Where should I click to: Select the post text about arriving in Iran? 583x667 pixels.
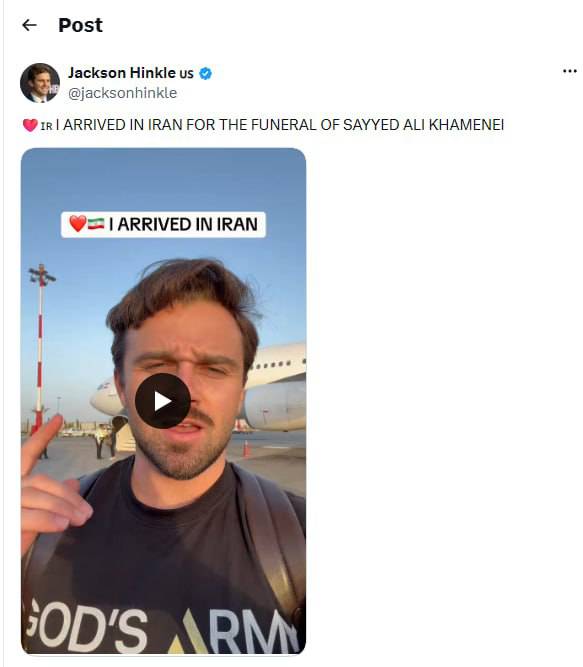pyautogui.click(x=280, y=125)
